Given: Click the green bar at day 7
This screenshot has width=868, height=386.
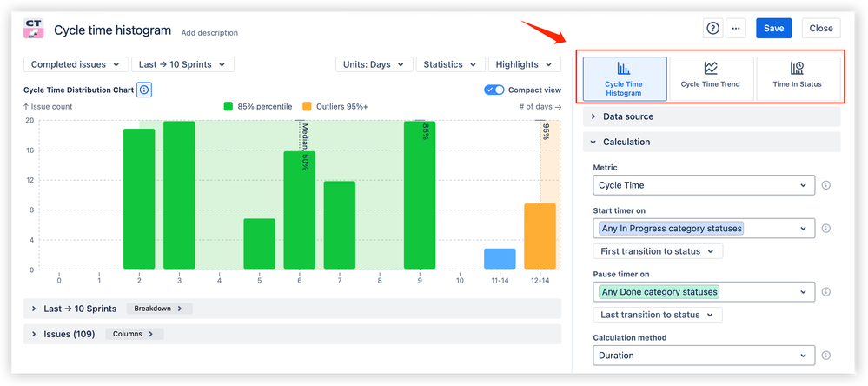Looking at the screenshot, I should click(340, 225).
